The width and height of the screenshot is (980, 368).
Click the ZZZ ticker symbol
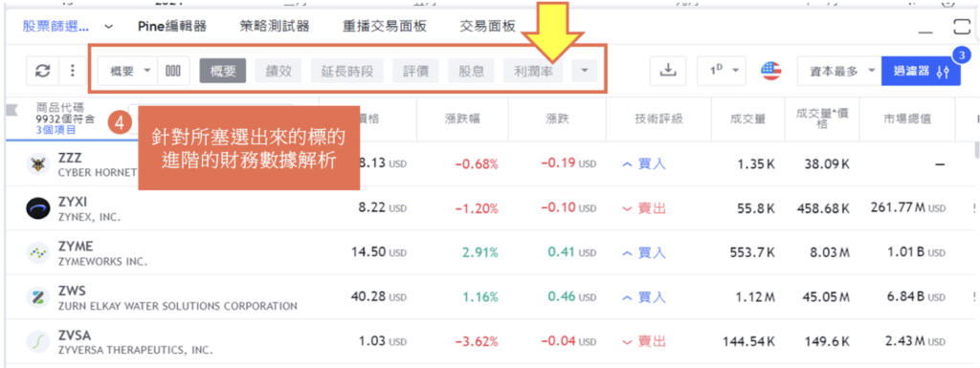point(70,159)
